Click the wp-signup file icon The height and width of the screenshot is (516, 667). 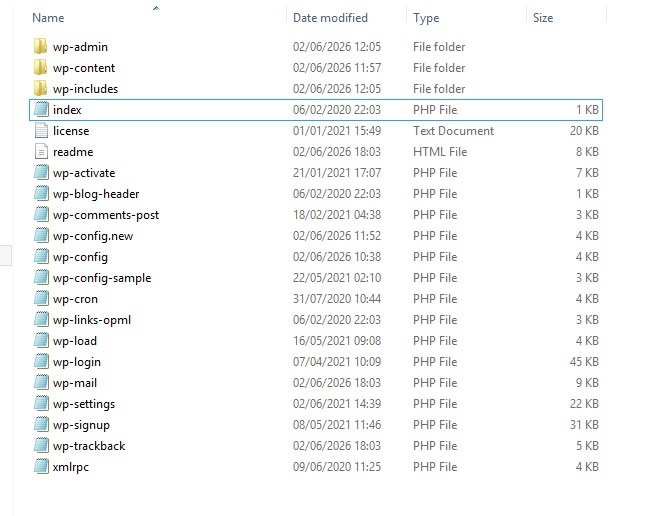[x=41, y=425]
